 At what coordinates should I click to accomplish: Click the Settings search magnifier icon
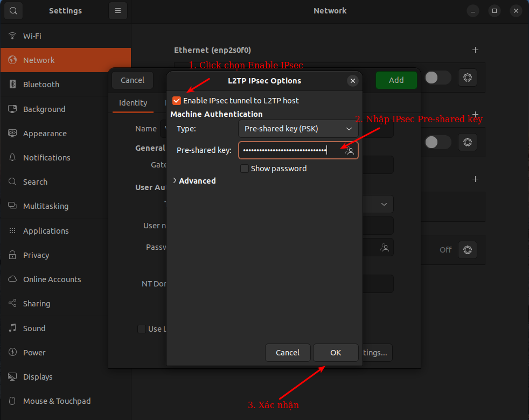13,11
